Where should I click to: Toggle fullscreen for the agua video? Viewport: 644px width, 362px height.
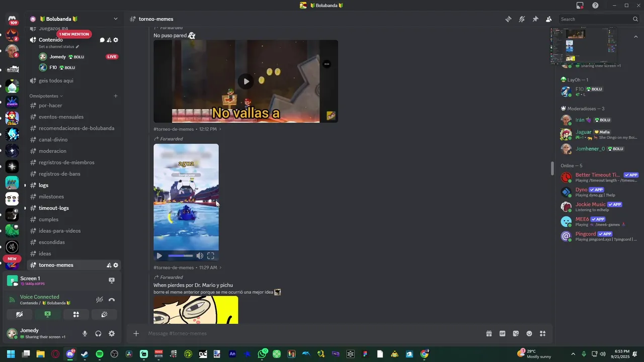tap(211, 256)
